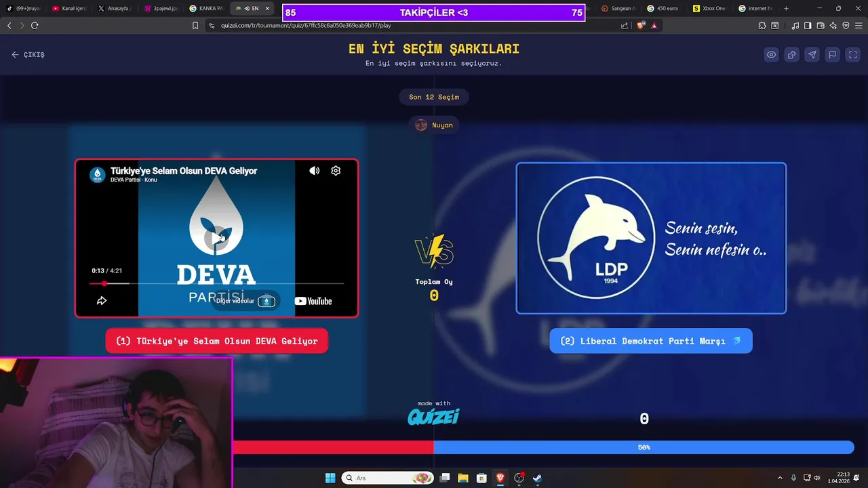Switch to the X Anasayfa tab
This screenshot has width=868, height=488.
[x=115, y=8]
